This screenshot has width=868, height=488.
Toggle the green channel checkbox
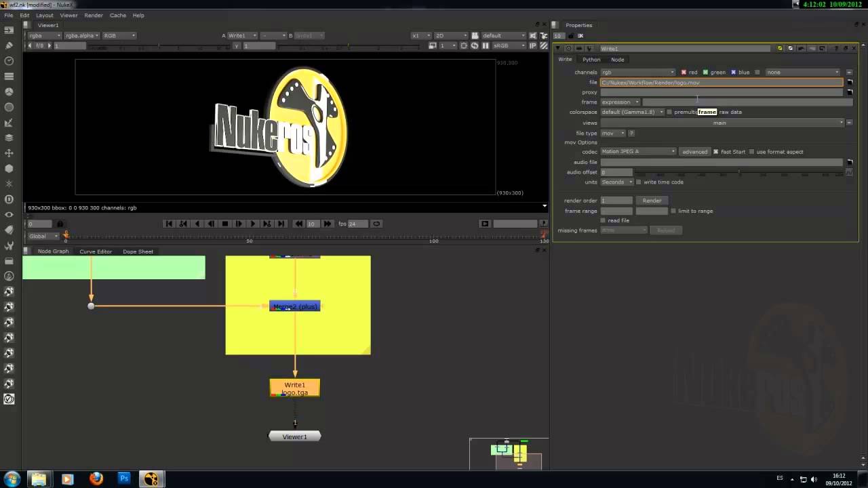click(x=705, y=72)
